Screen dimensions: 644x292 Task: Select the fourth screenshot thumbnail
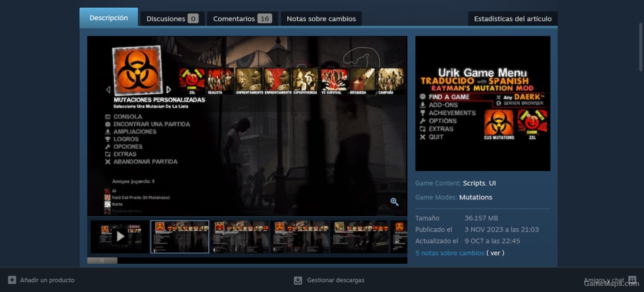click(300, 237)
